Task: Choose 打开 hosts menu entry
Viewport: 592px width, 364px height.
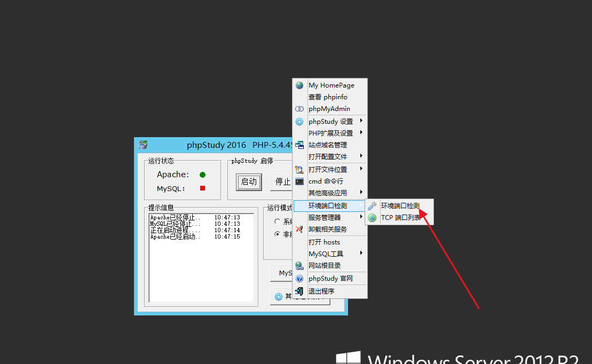Action: coord(324,242)
